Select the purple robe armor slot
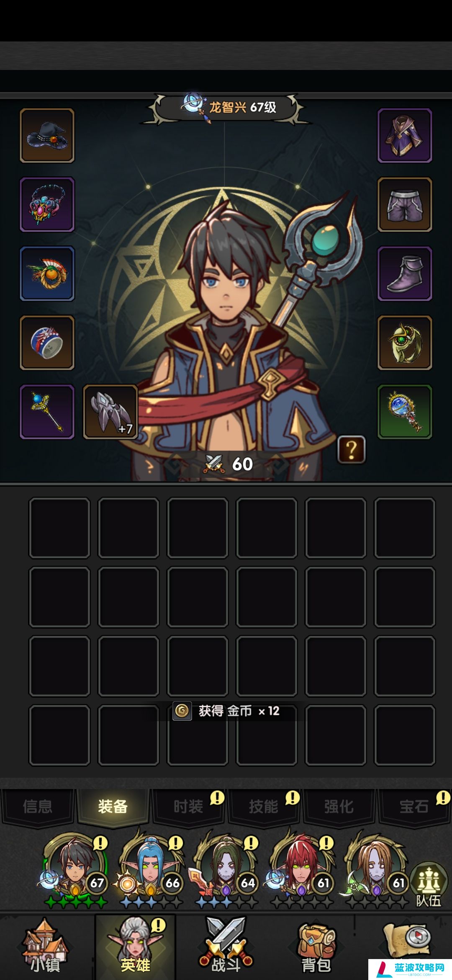 (x=405, y=135)
